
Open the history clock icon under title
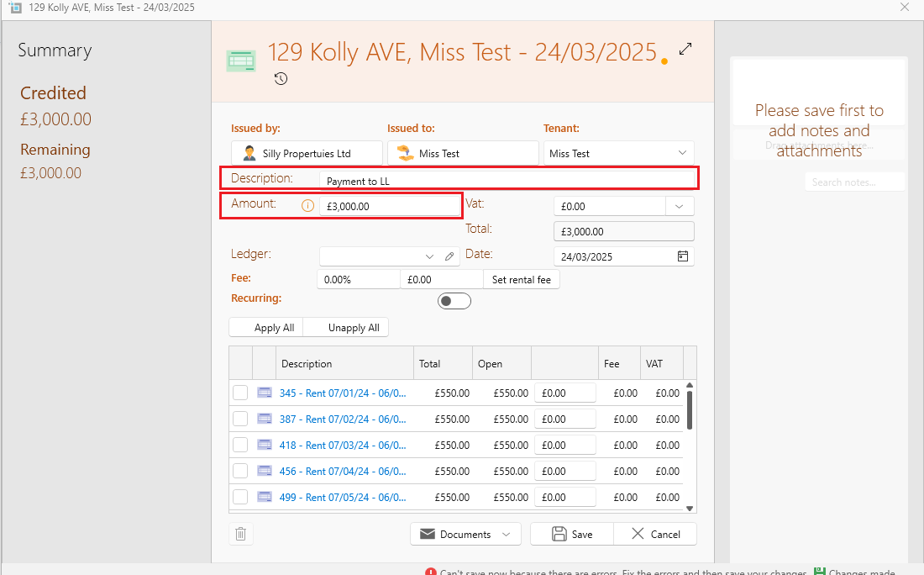[281, 78]
